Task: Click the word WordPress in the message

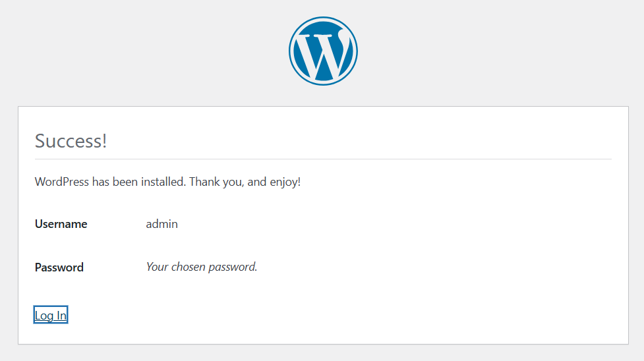Action: [x=61, y=181]
